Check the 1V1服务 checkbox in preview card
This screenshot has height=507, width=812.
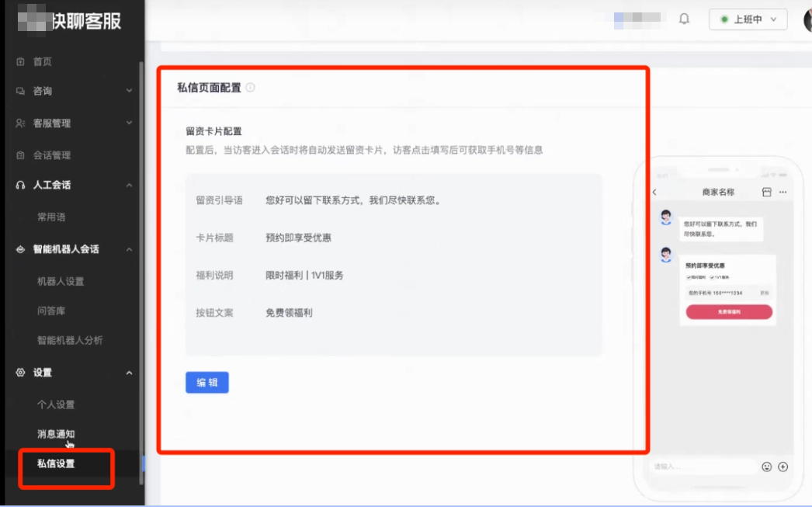(712, 277)
